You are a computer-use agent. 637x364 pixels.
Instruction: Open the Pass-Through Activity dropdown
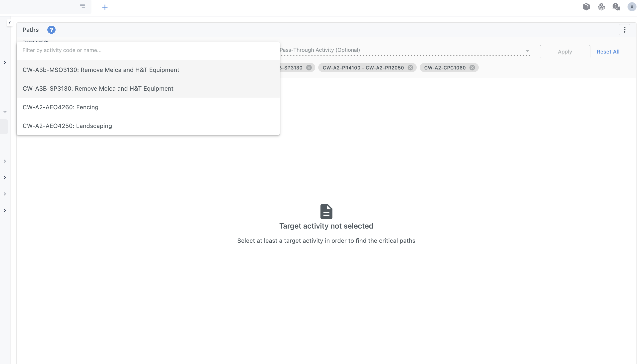[404, 50]
